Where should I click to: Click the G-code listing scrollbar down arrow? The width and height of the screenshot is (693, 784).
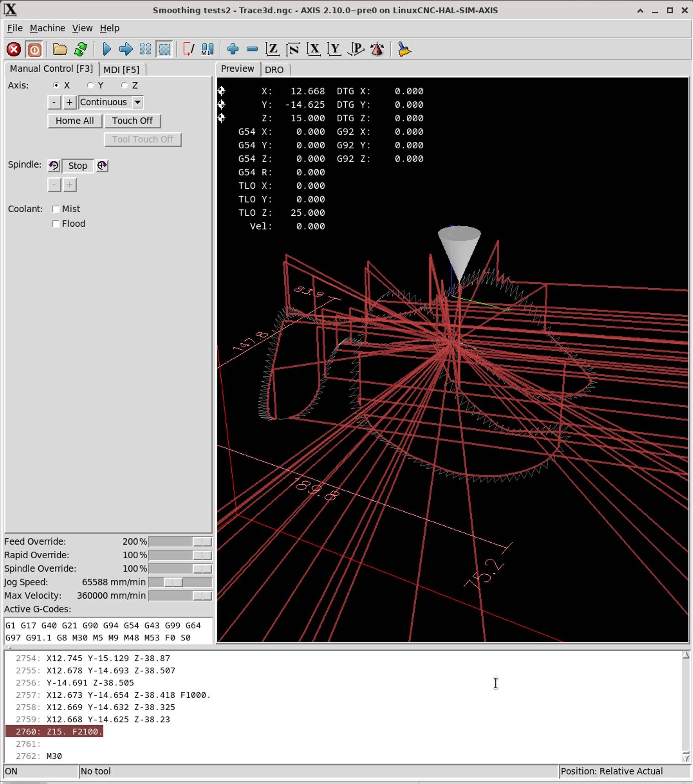tap(686, 758)
